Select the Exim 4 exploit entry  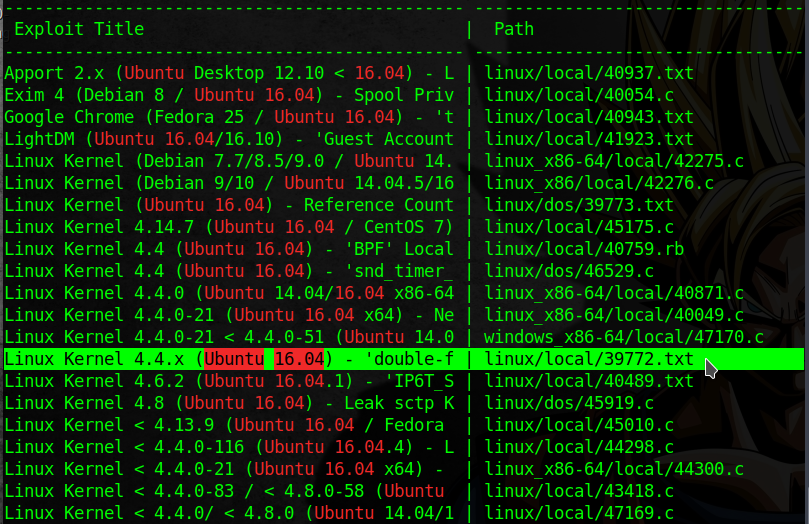click(x=229, y=95)
